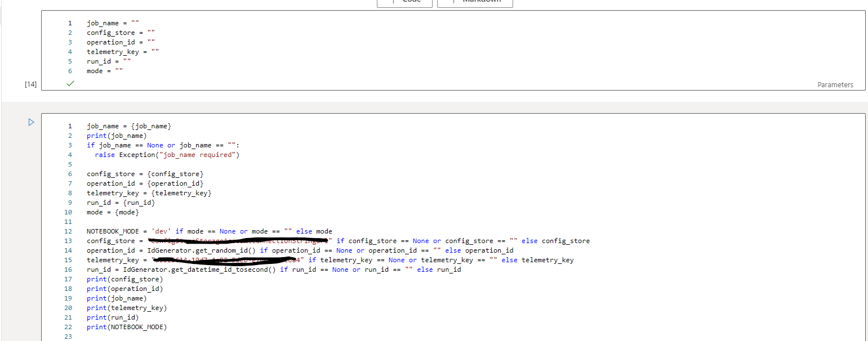Click the green success checkmark under cell [14]
This screenshot has height=341, width=868.
point(70,83)
